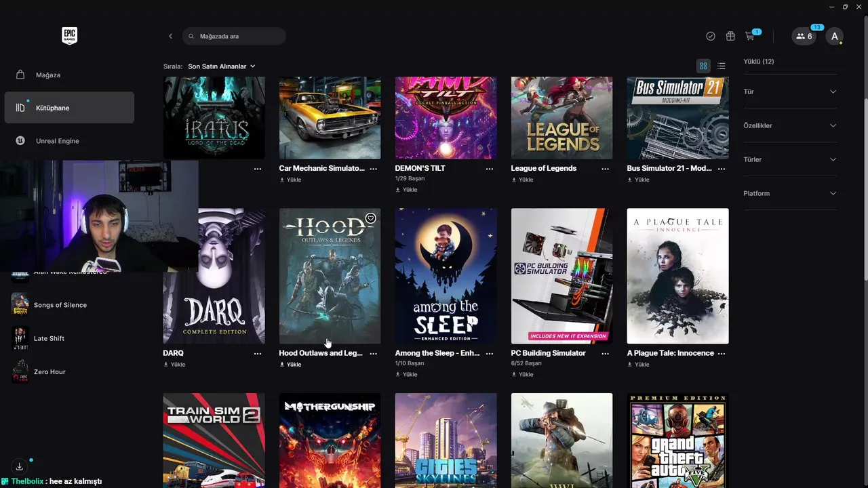Open the wishlist checkmark icon
The image size is (868, 488).
[x=711, y=36]
